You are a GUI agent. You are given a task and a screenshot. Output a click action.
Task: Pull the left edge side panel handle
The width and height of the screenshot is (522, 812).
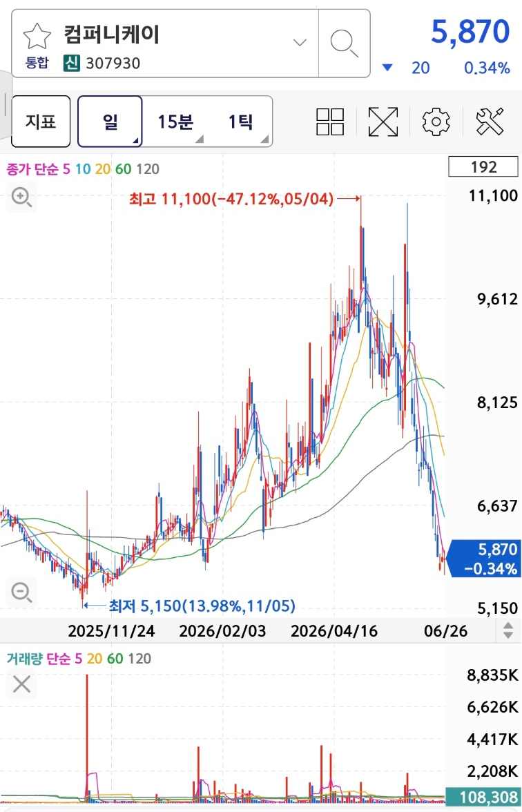click(x=6, y=104)
